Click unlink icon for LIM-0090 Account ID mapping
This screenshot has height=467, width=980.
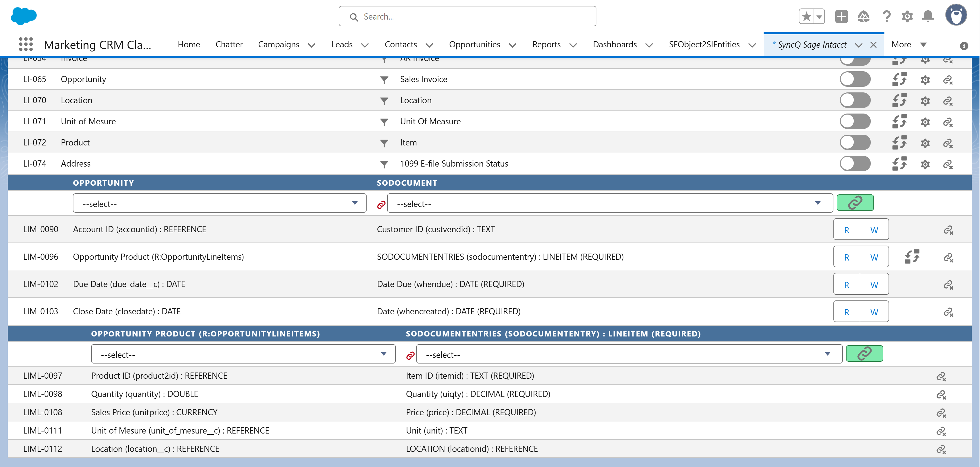(948, 230)
